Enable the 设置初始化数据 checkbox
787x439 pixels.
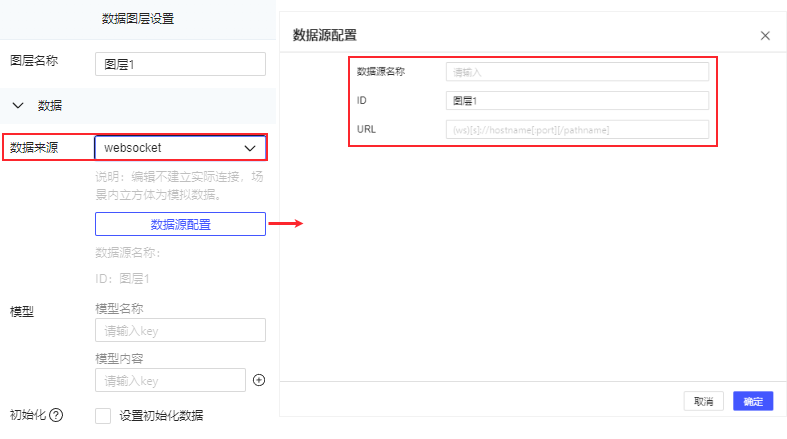pos(102,415)
